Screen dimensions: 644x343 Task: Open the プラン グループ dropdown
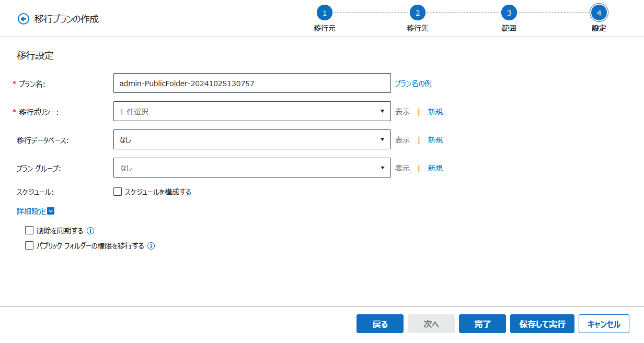coord(252,168)
